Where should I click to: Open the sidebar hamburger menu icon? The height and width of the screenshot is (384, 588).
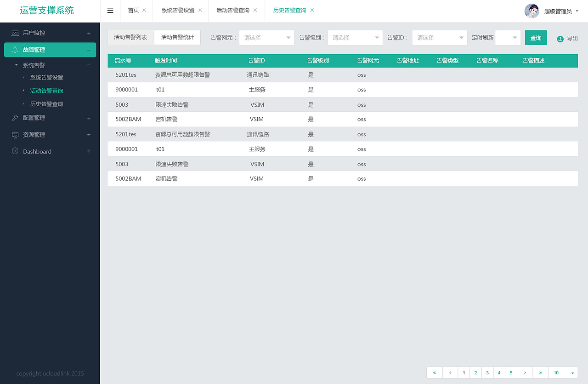tap(110, 10)
